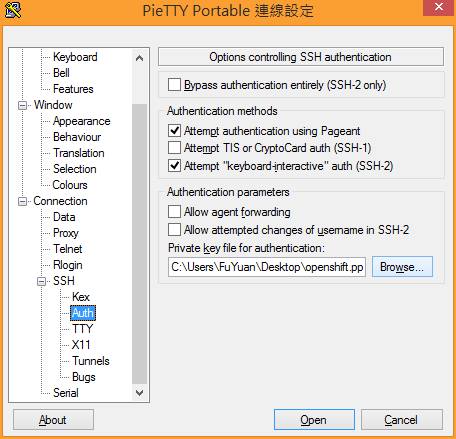Click the scroll down arrow in category tree
Image resolution: width=456 pixels, height=439 pixels.
(140, 392)
